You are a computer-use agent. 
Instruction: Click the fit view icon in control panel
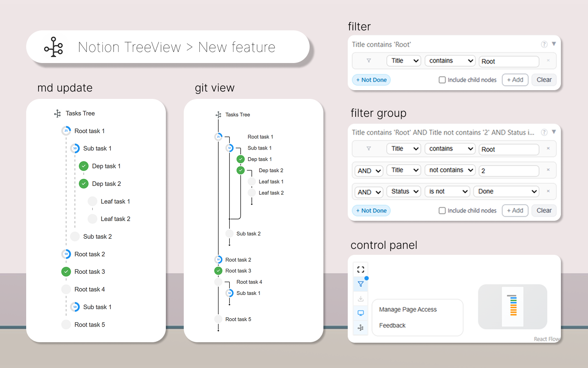pyautogui.click(x=361, y=270)
